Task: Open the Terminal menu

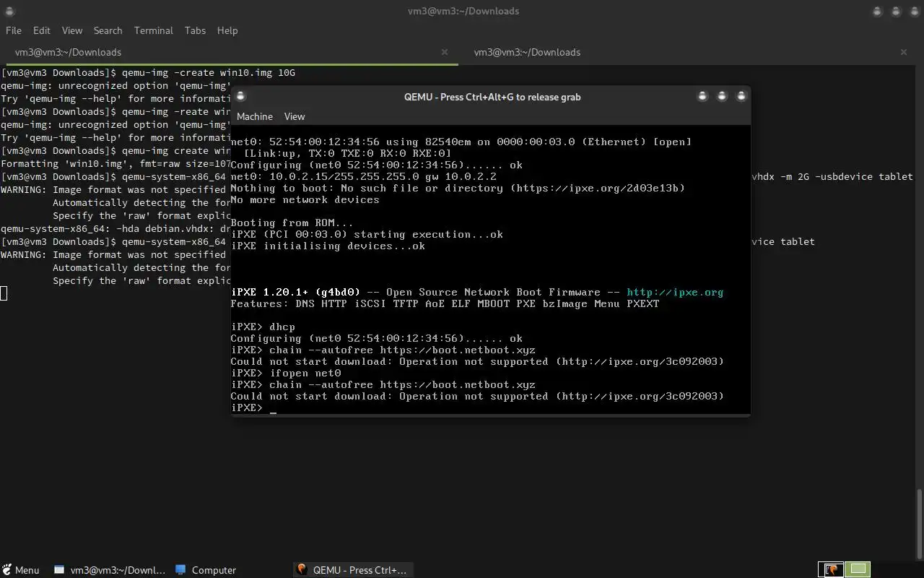Action: [153, 30]
